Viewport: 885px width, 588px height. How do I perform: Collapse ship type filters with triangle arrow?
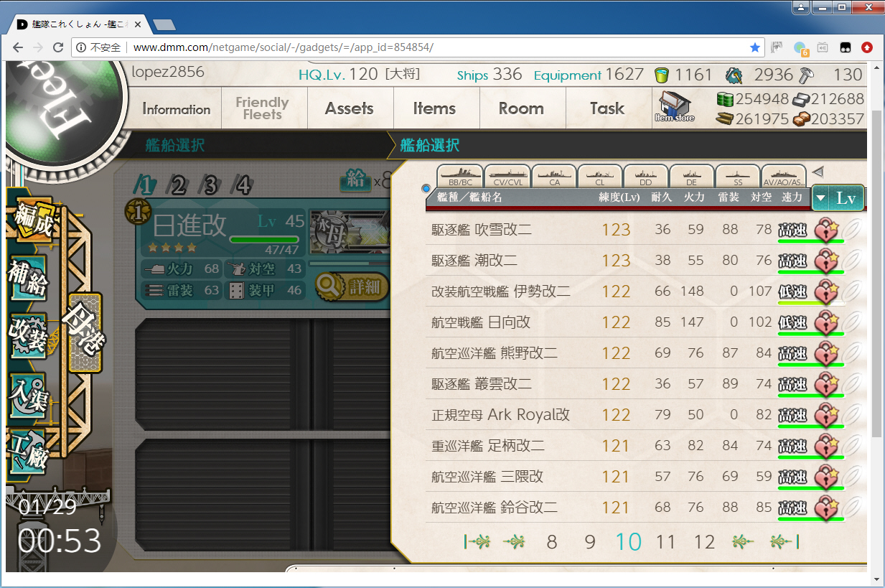[817, 172]
